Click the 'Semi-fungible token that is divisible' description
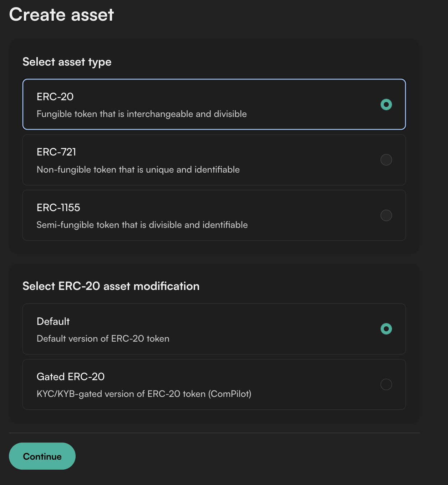448x485 pixels. point(142,225)
